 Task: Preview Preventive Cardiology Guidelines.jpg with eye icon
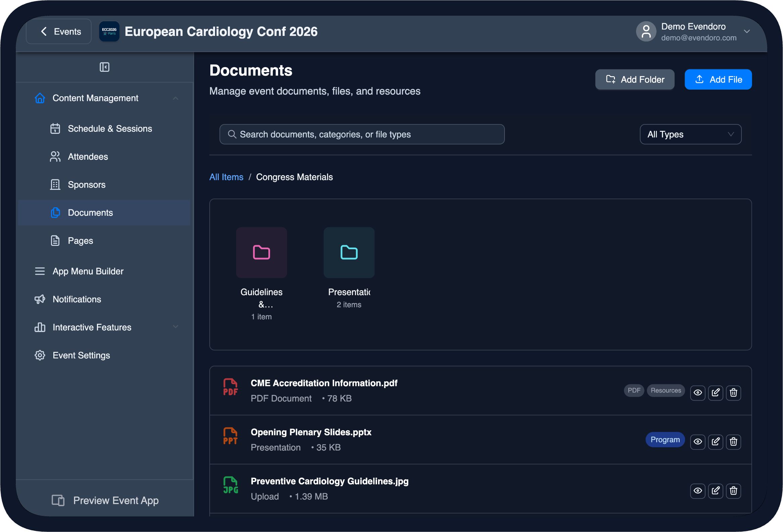[x=698, y=490]
